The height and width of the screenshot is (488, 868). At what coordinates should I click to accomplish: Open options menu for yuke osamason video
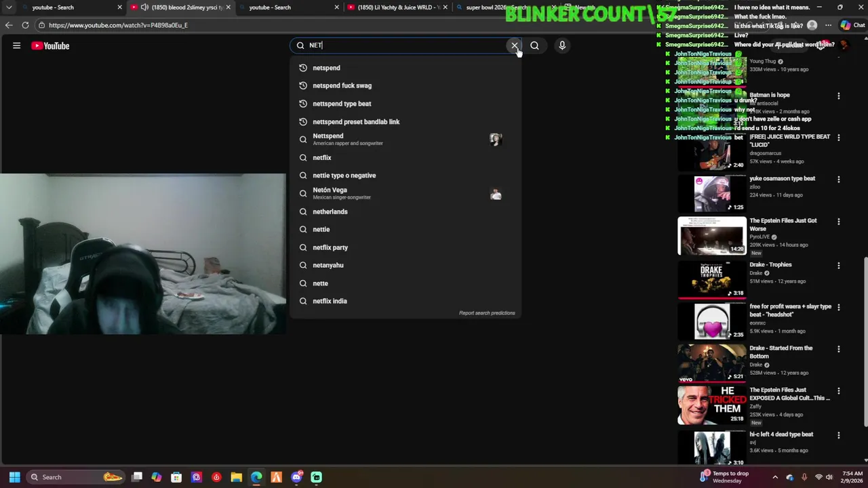pos(839,180)
